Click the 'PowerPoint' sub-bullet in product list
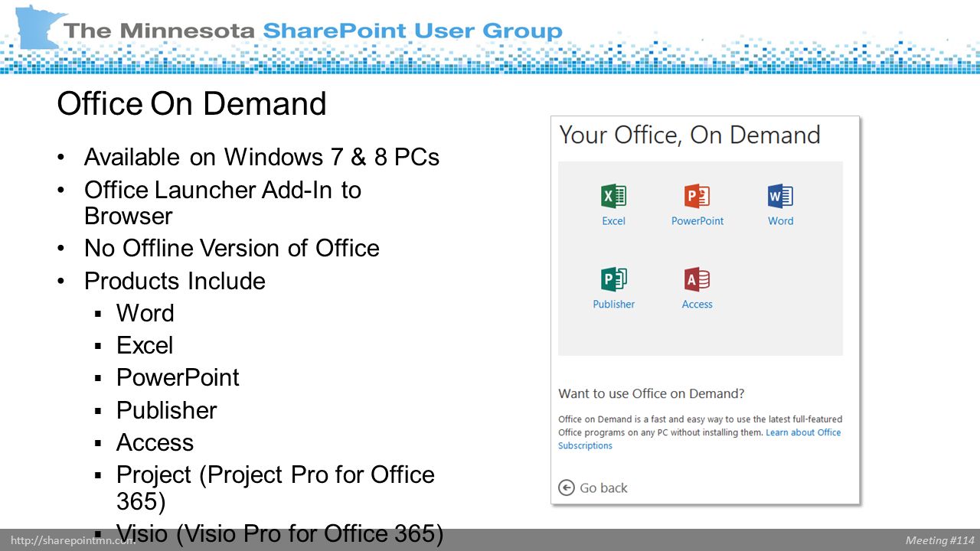The width and height of the screenshot is (980, 551). coord(178,377)
